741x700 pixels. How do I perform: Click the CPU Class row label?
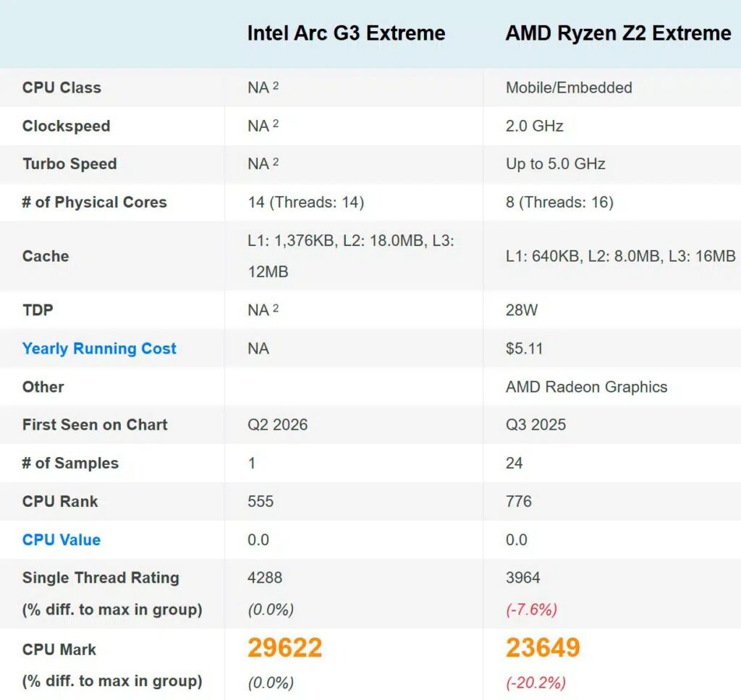pos(62,87)
